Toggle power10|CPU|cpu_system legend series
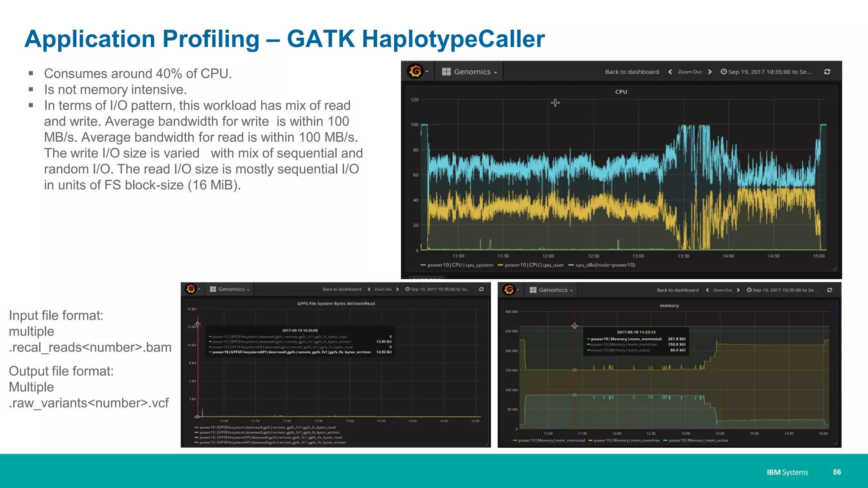 coord(457,265)
